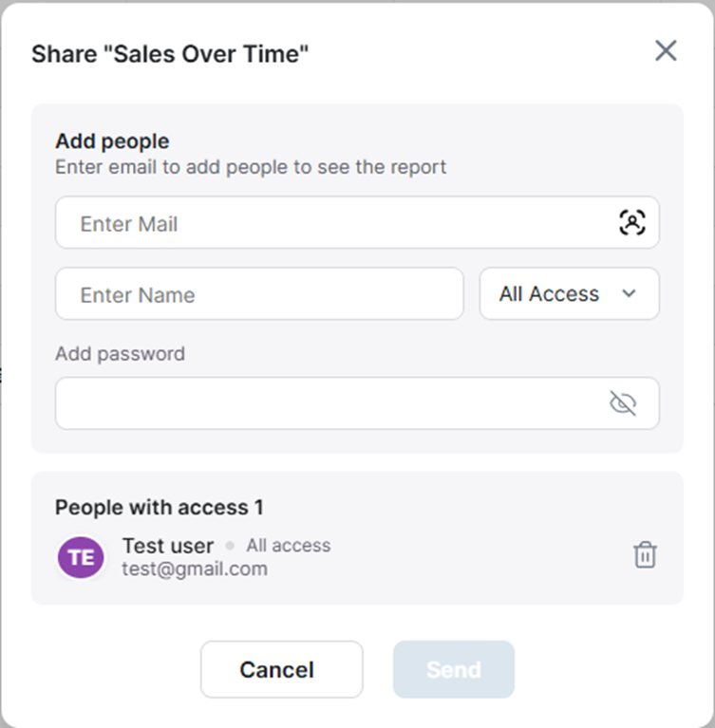Focus the Enter Mail field
715x728 pixels.
357,222
